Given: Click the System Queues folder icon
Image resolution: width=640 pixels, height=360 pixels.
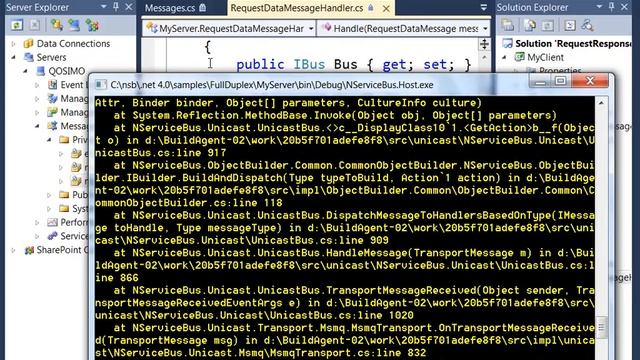Looking at the screenshot, I should coord(64,209).
